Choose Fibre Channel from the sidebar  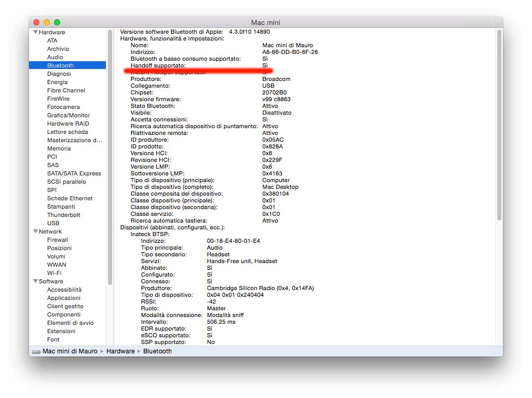pos(66,90)
